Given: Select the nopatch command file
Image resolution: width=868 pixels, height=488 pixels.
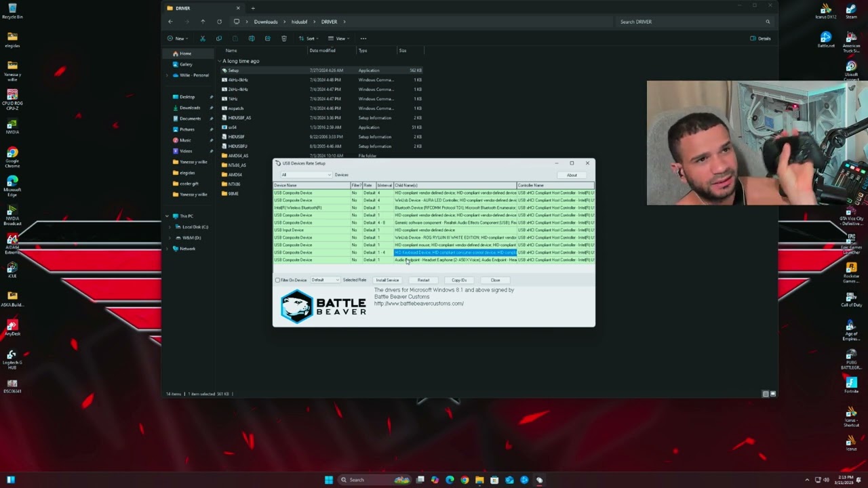Looking at the screenshot, I should pos(322,108).
